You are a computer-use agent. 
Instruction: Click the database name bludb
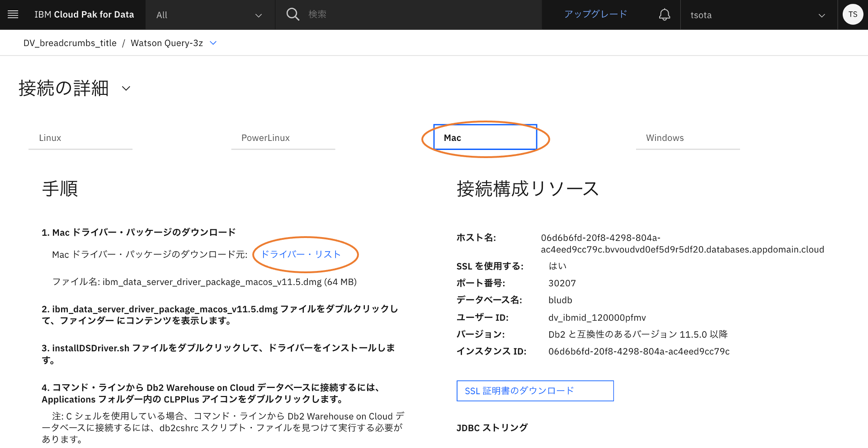pyautogui.click(x=560, y=300)
